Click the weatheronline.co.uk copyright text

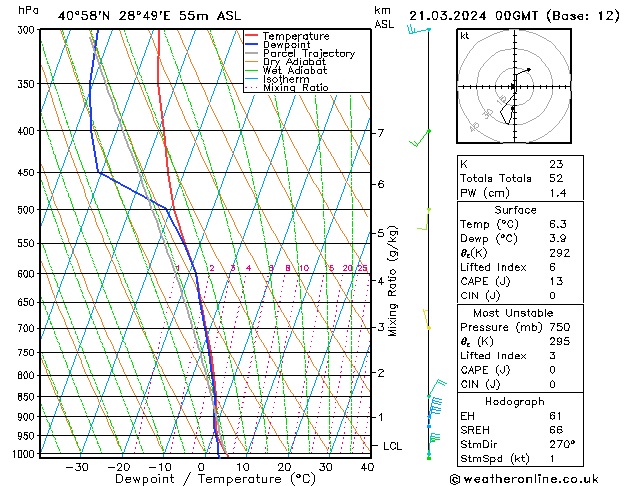(524, 479)
